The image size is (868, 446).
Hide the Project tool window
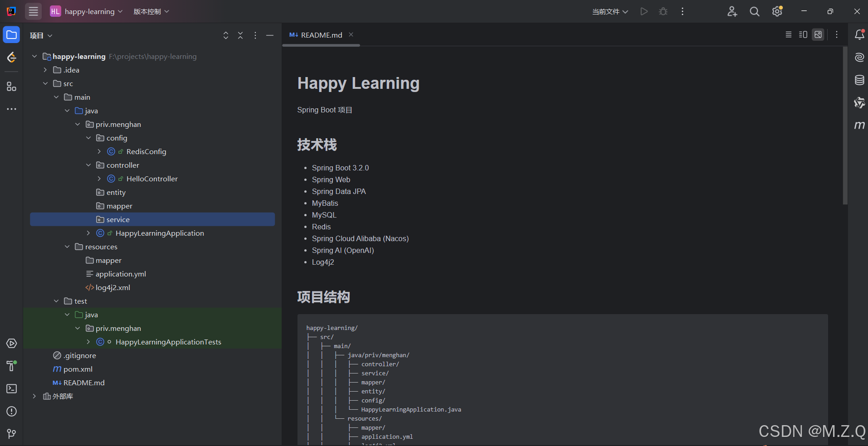pyautogui.click(x=270, y=35)
